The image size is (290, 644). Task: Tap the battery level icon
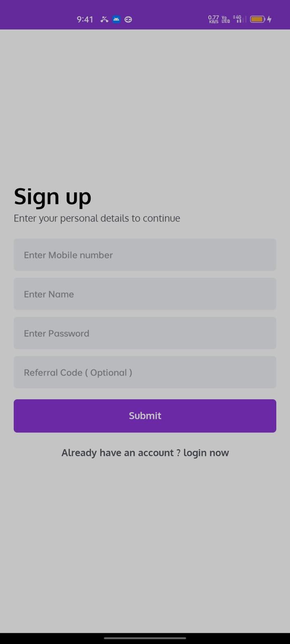coord(257,19)
